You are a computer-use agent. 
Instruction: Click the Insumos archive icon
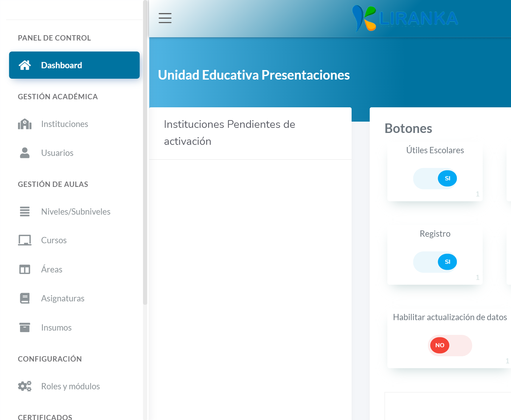click(25, 327)
